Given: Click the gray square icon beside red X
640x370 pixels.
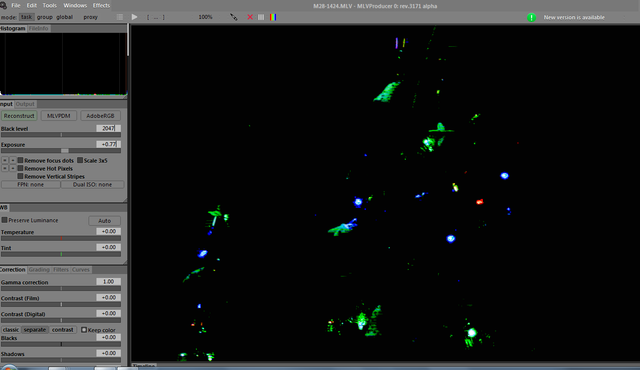Looking at the screenshot, I should (261, 17).
